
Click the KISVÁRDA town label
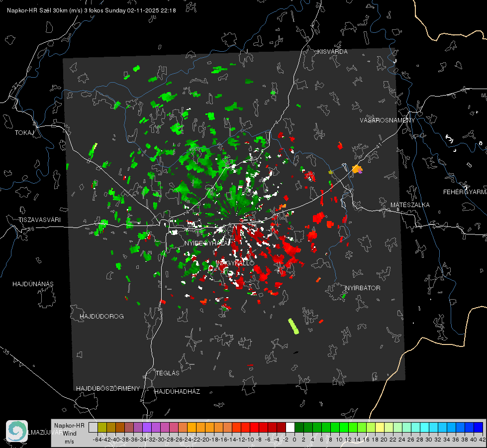pyautogui.click(x=332, y=52)
